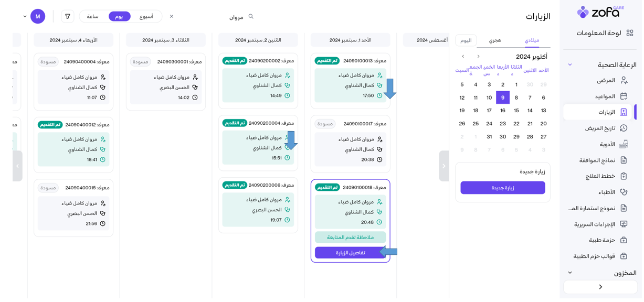This screenshot has width=644, height=302.
Task: Go to المواعيد (Appointments) in the sidebar
Action: point(605,96)
